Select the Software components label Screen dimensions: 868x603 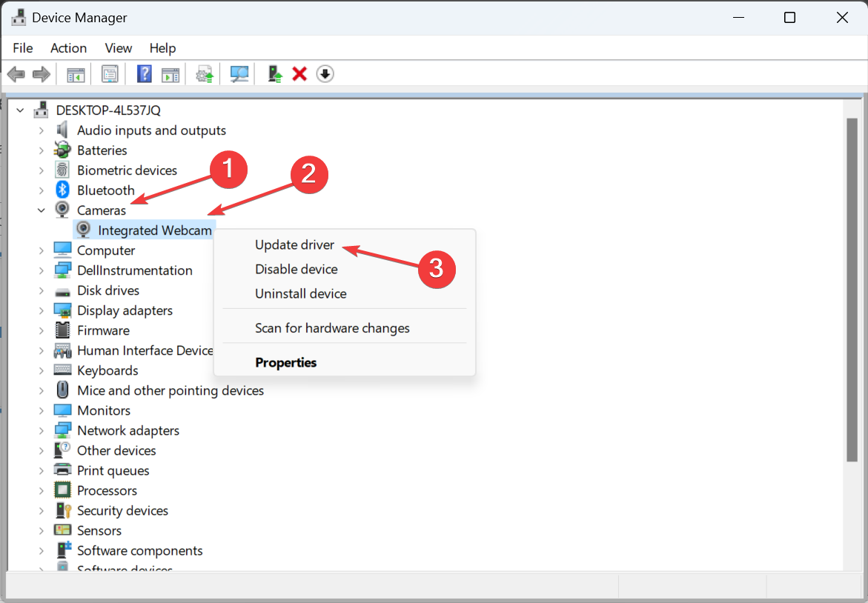click(139, 550)
